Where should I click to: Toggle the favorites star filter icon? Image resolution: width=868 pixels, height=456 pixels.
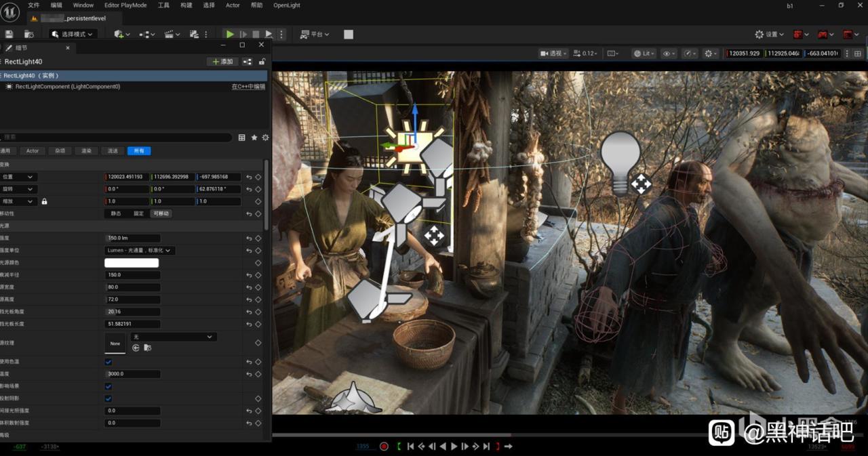click(254, 138)
